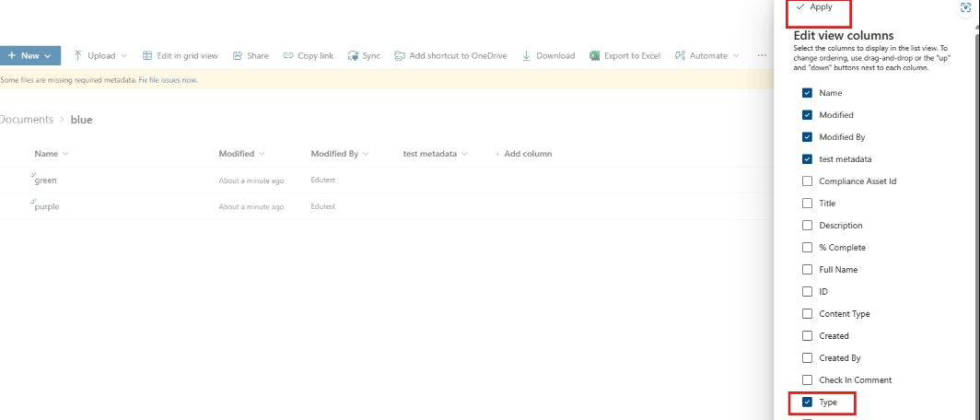Open the green folder name

tap(46, 181)
